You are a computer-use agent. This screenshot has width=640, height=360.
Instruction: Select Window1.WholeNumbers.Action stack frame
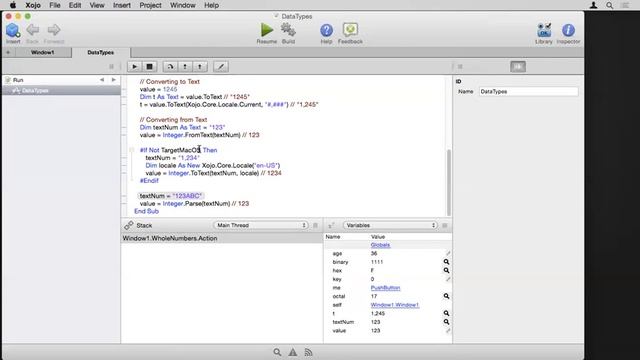(x=222, y=238)
